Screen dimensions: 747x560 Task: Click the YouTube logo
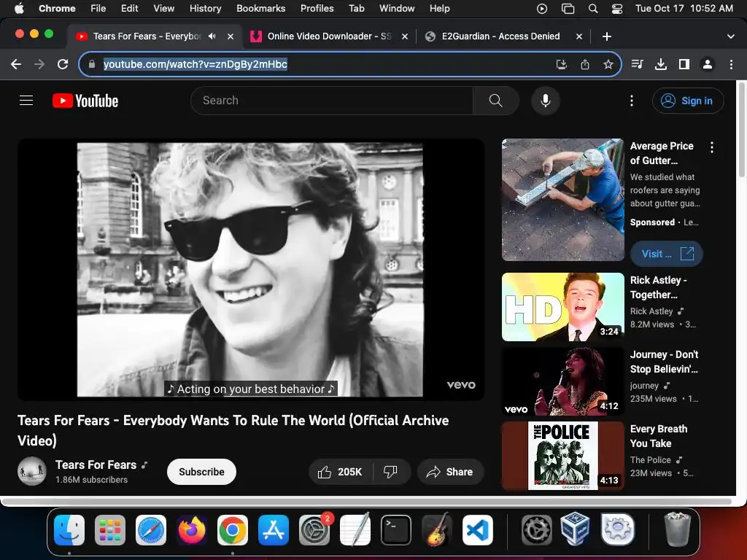point(85,101)
